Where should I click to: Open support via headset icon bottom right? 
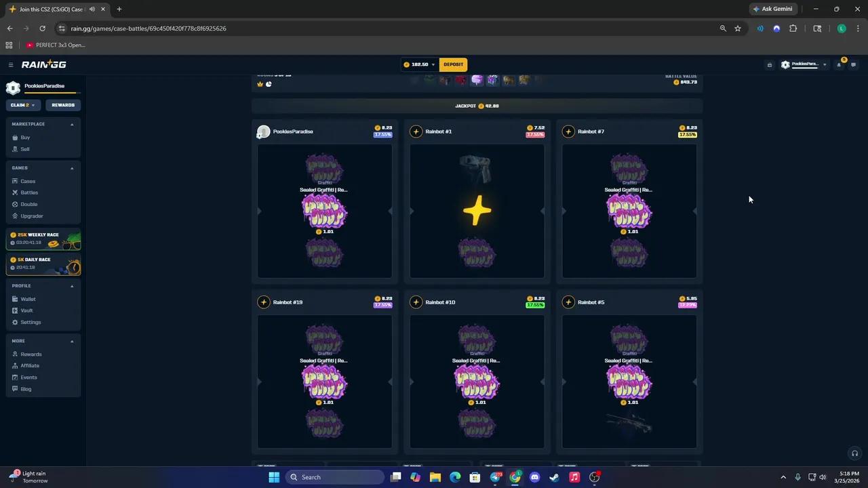(854, 453)
